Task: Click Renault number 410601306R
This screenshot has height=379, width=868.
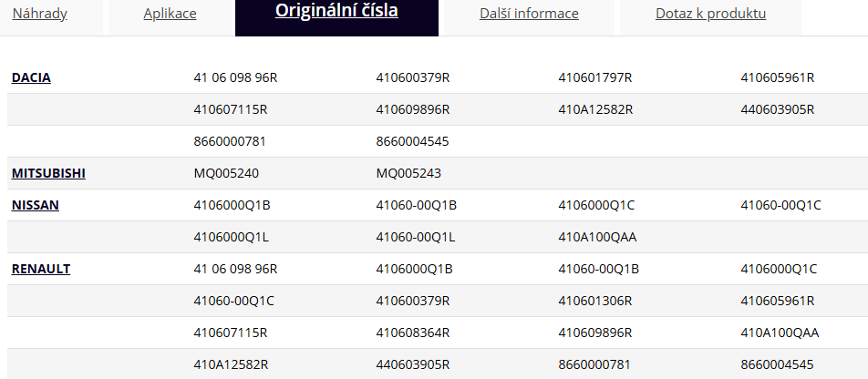Action: (x=594, y=301)
